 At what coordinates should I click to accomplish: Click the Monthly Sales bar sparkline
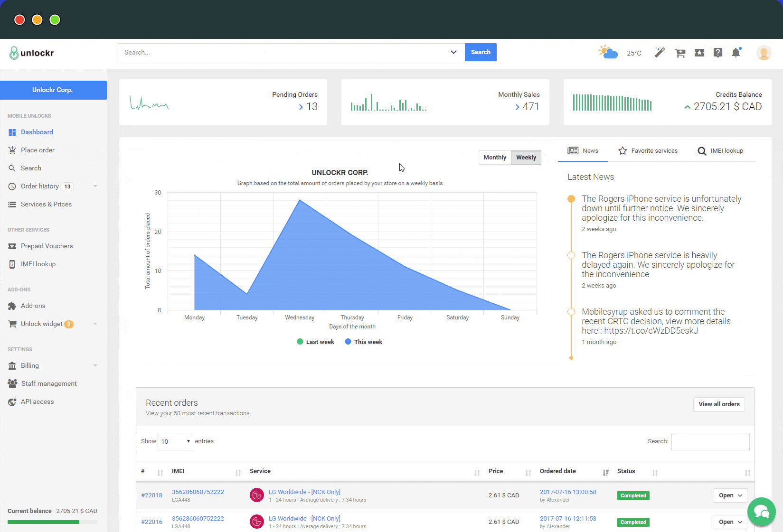pos(388,102)
